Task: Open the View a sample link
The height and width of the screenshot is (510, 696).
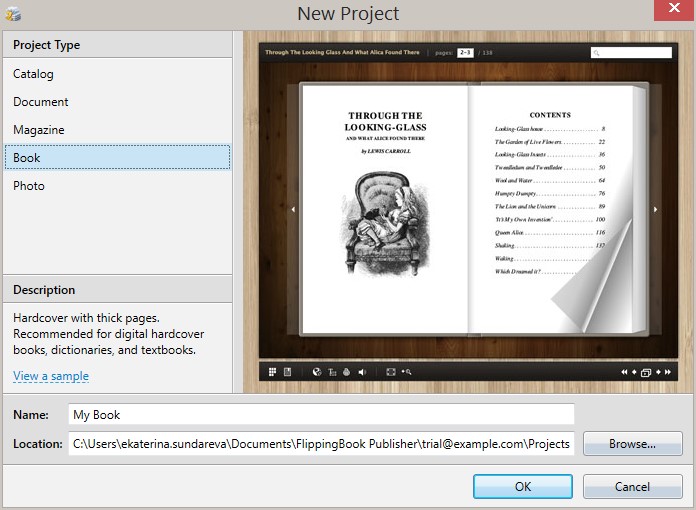Action: click(51, 376)
